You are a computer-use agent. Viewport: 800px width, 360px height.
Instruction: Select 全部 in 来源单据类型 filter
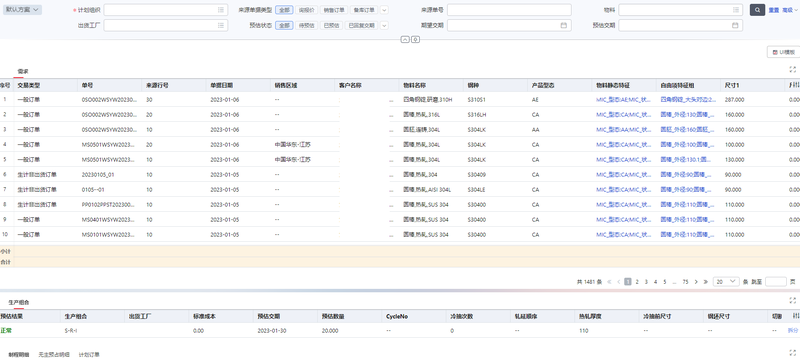click(x=284, y=10)
